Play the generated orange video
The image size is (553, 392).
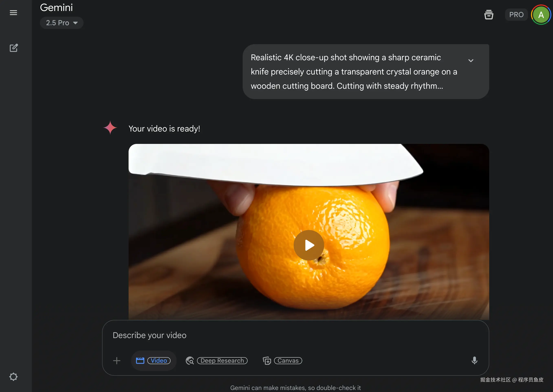[x=308, y=245]
